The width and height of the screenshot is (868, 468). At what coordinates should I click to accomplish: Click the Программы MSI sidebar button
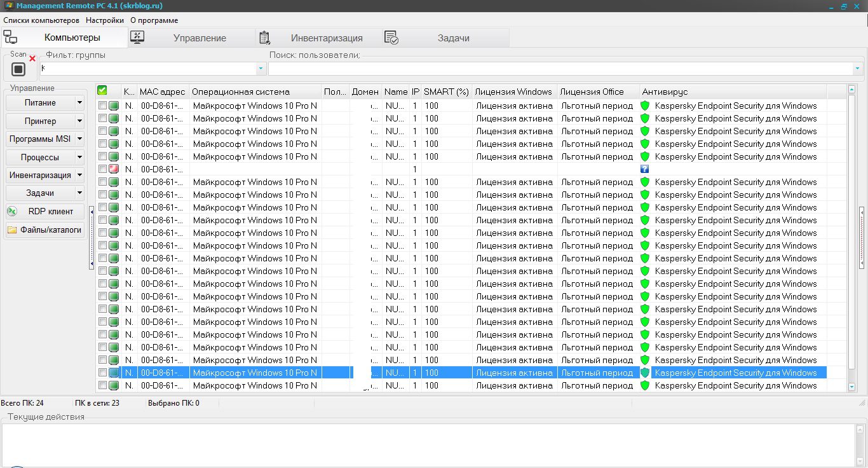(x=40, y=139)
